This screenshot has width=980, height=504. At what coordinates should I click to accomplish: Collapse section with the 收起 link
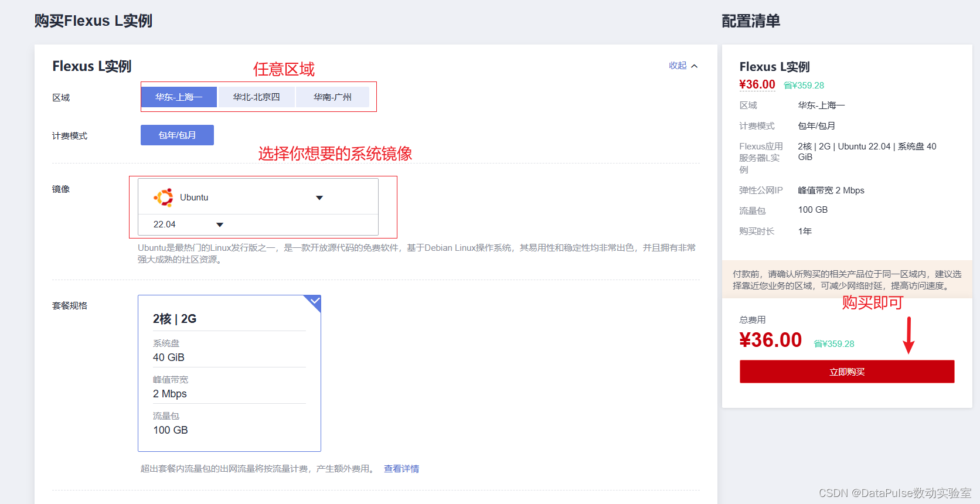coord(678,66)
